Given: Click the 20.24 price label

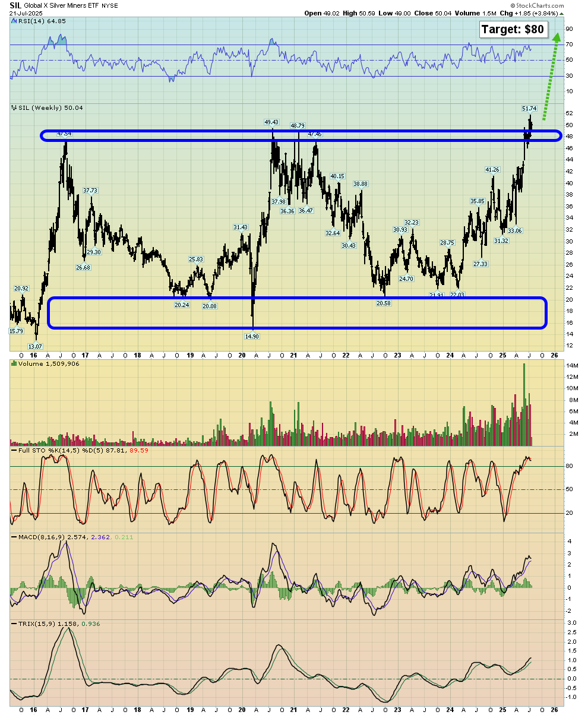Looking at the screenshot, I should [x=182, y=305].
